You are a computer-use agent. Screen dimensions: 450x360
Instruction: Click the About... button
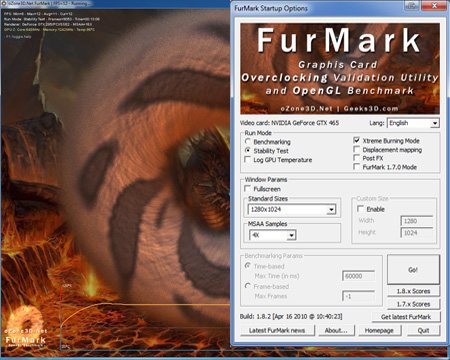(x=336, y=330)
